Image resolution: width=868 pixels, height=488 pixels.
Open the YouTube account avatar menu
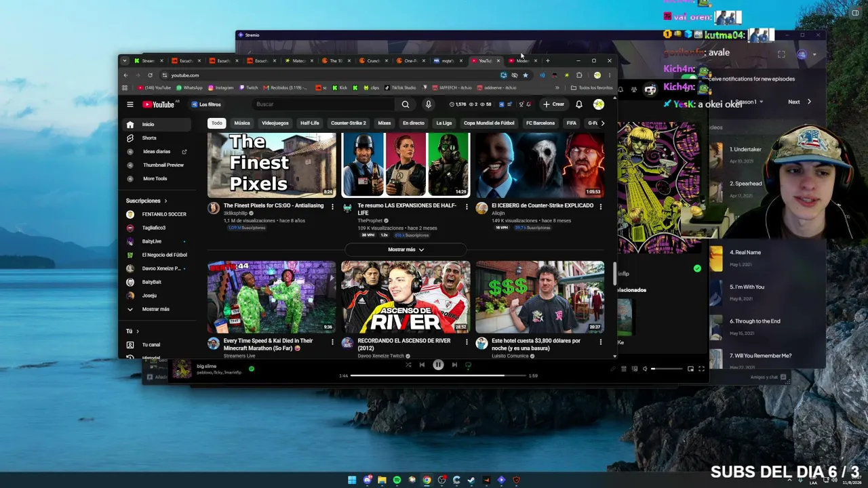click(598, 104)
